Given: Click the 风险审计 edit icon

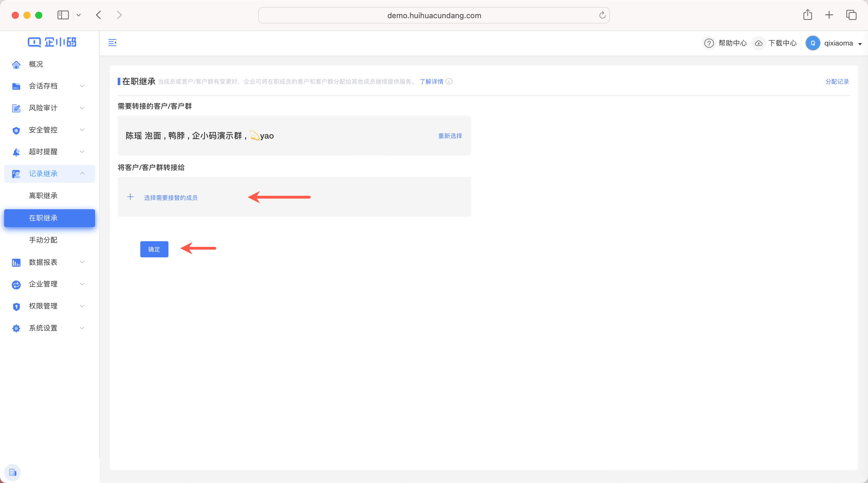Looking at the screenshot, I should point(16,108).
